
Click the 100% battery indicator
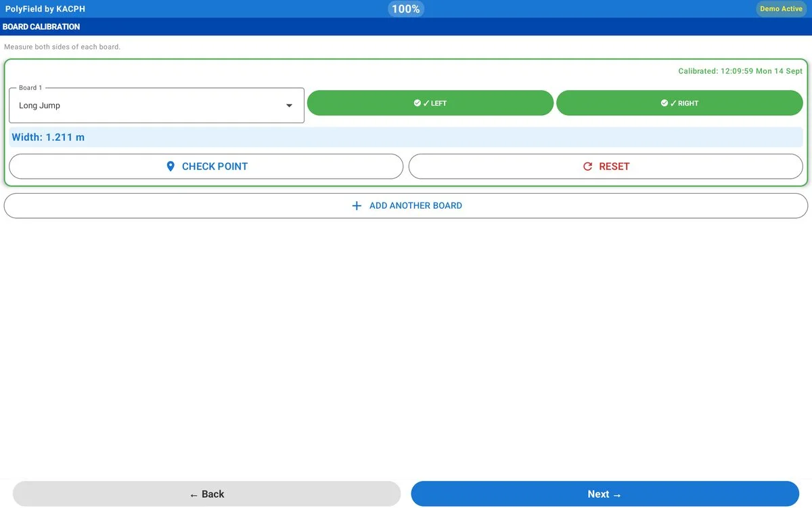[406, 9]
